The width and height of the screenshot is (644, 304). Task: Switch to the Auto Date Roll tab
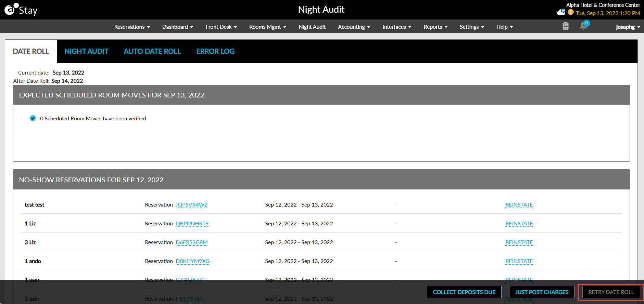point(152,51)
